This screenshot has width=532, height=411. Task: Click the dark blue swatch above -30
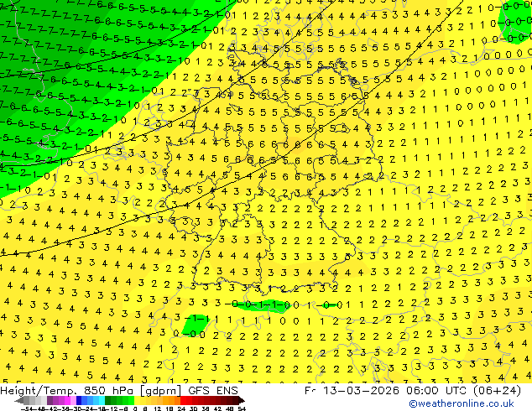coord(79,400)
